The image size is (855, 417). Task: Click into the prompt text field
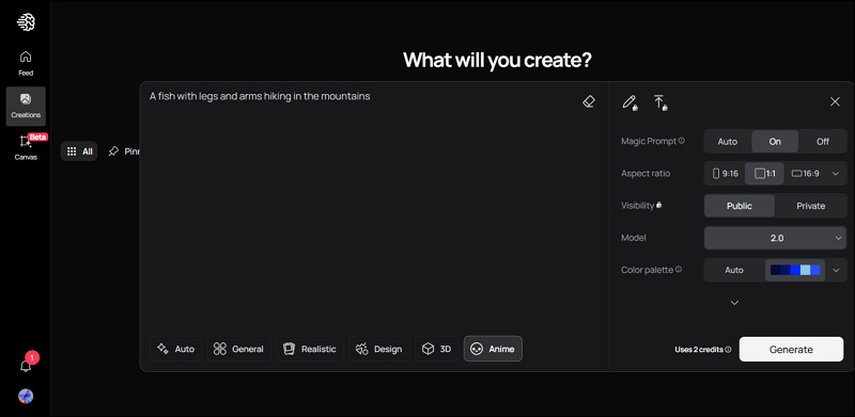(362, 207)
